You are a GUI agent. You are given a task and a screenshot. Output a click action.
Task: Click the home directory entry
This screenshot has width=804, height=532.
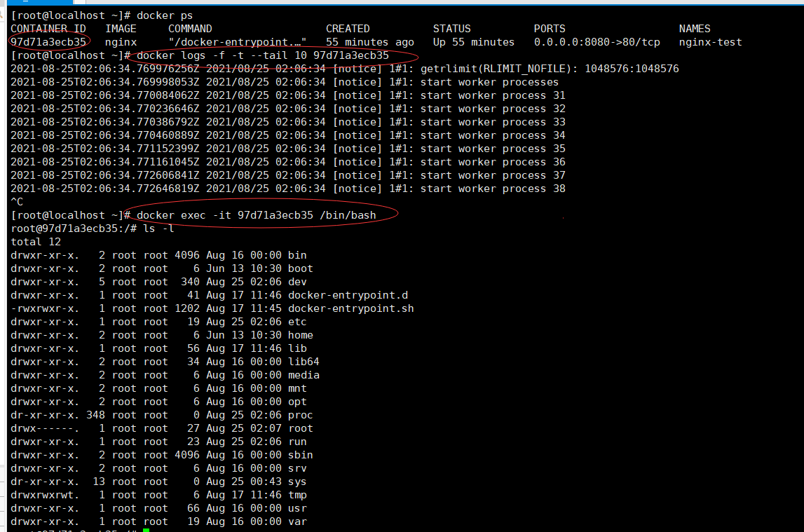click(x=300, y=335)
